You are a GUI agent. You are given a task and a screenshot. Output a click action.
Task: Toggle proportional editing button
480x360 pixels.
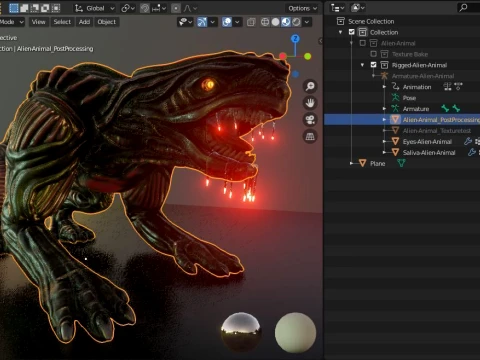176,8
